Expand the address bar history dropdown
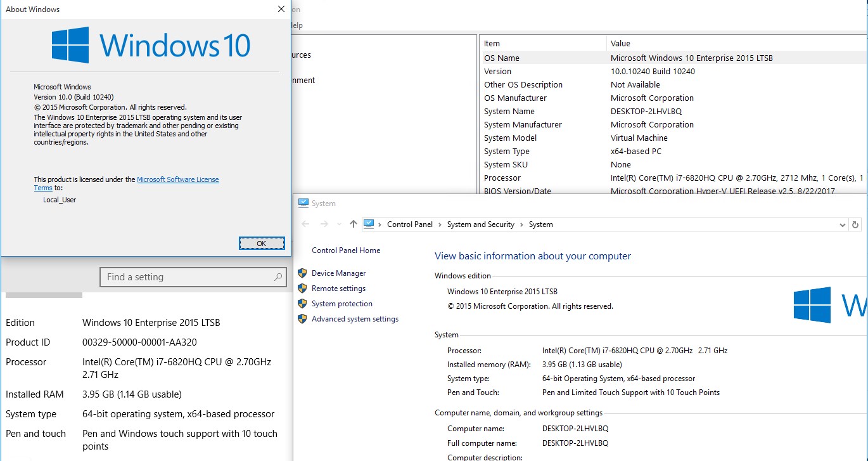Viewport: 868px width, 461px height. 842,224
